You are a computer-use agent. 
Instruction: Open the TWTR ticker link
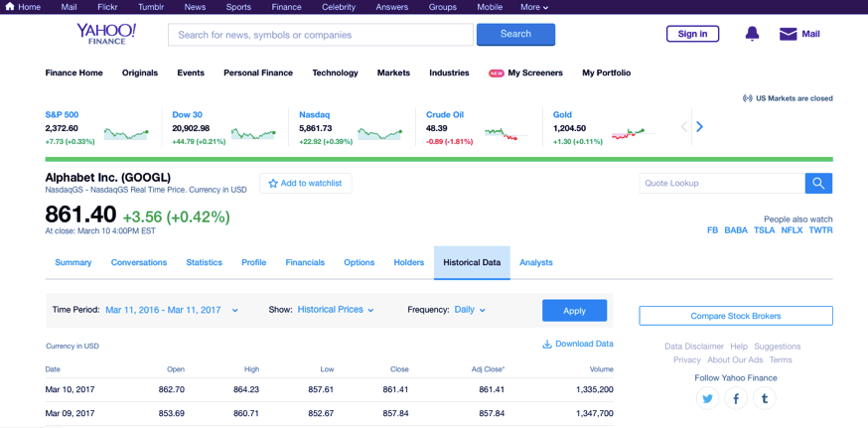pos(820,230)
